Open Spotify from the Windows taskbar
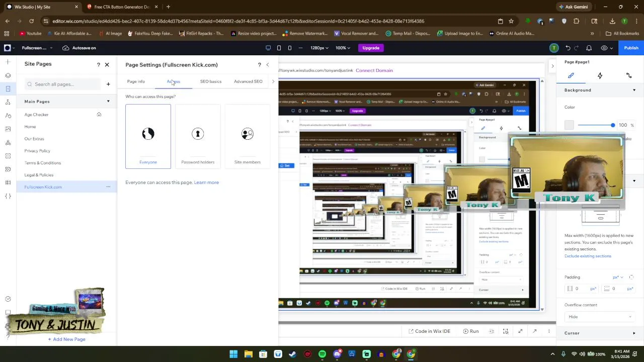The height and width of the screenshot is (362, 644). (323, 354)
